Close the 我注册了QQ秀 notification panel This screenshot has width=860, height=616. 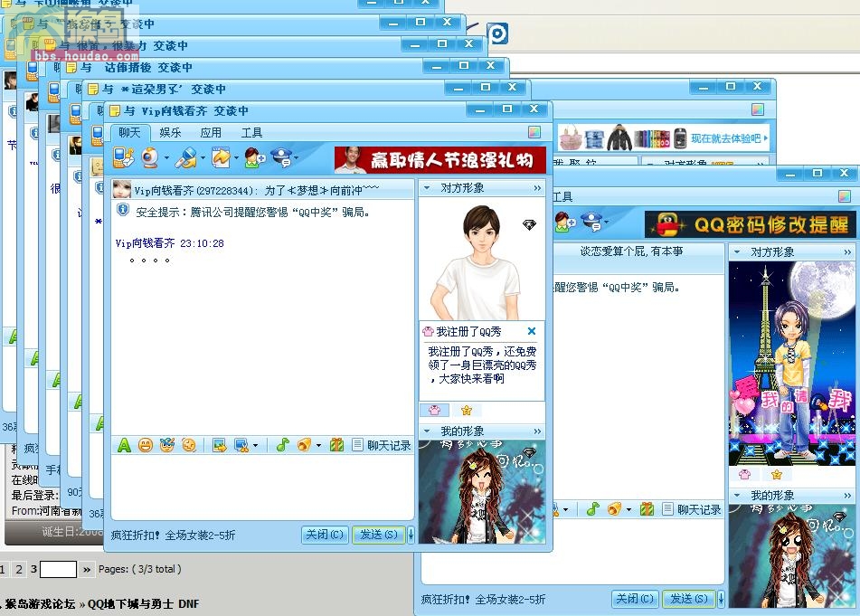pyautogui.click(x=532, y=331)
